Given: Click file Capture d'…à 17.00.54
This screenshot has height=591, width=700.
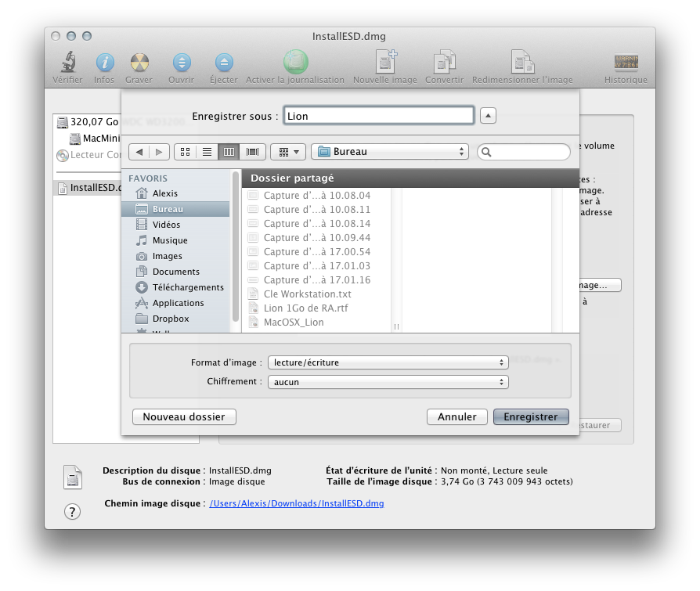Looking at the screenshot, I should (316, 252).
